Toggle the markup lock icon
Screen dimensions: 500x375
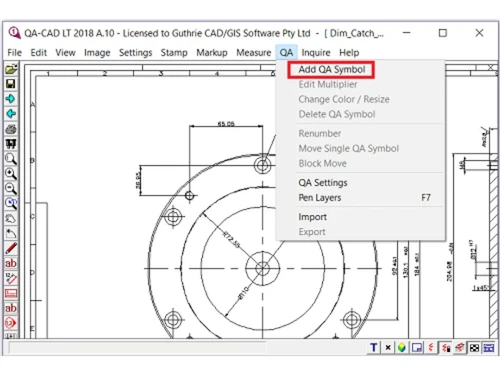[x=446, y=348]
